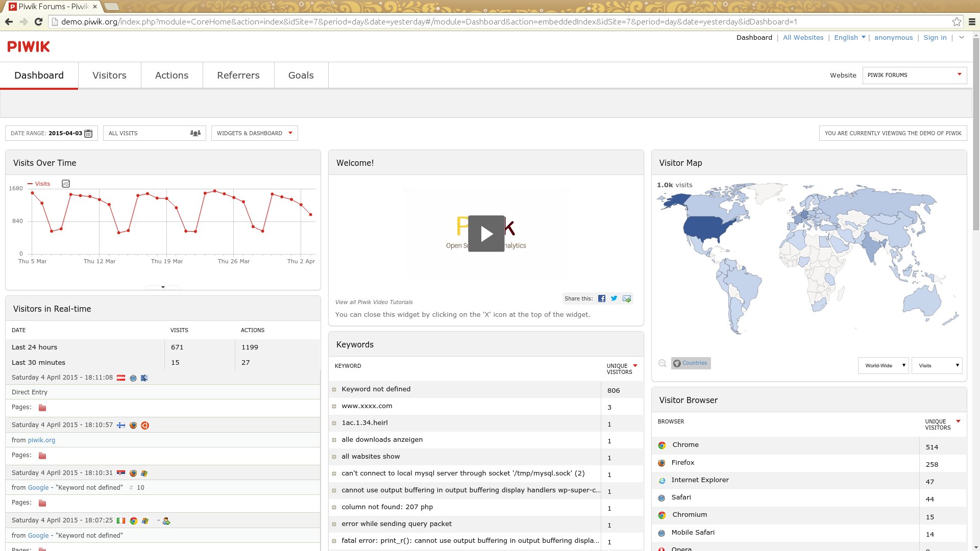Open the Visits metric dropdown on map
The width and height of the screenshot is (980, 551).
point(937,365)
